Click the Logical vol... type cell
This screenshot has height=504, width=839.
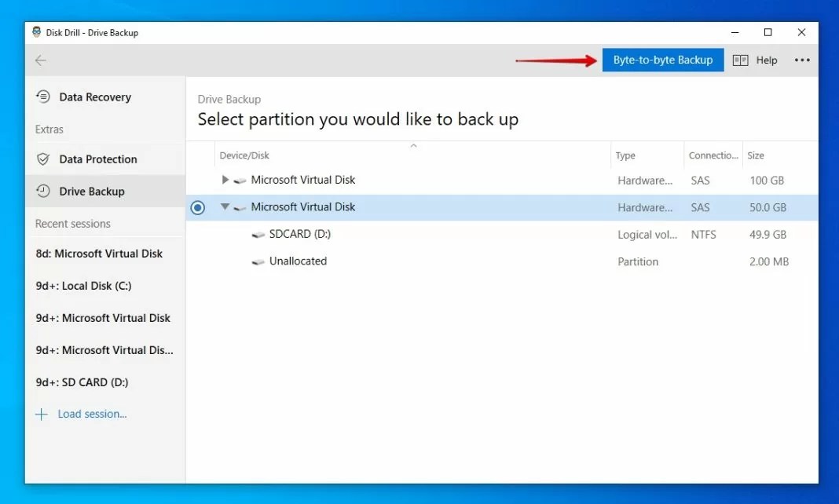[x=647, y=235]
